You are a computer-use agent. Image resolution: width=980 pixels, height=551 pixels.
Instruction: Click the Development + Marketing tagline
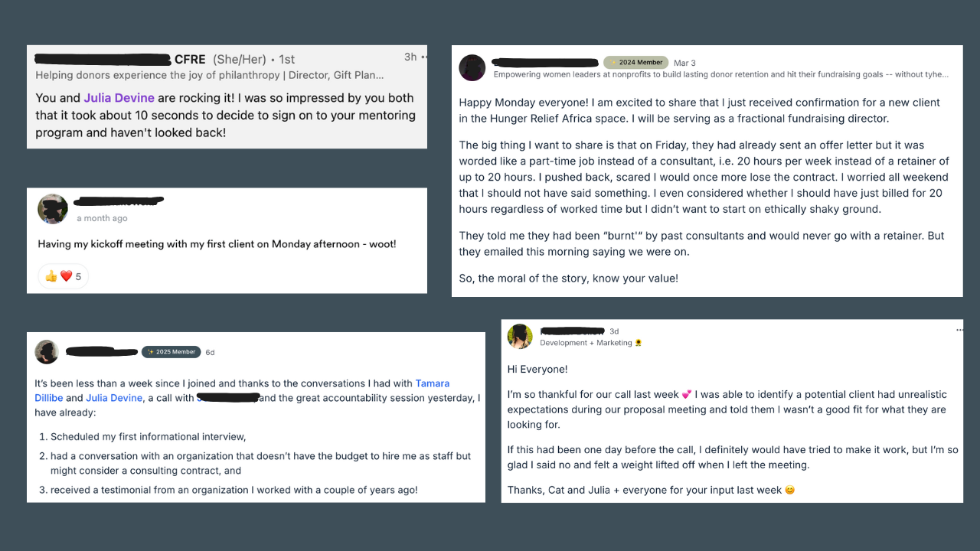[x=586, y=343]
